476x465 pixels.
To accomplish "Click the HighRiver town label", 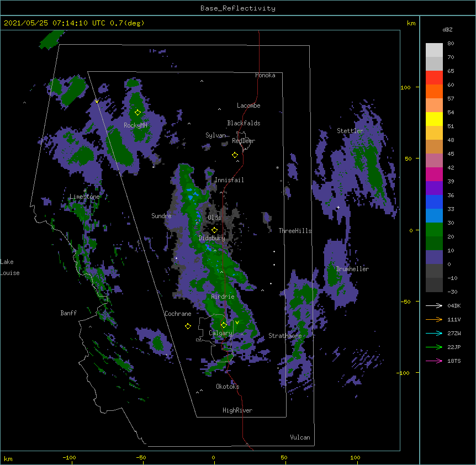I will (x=237, y=410).
